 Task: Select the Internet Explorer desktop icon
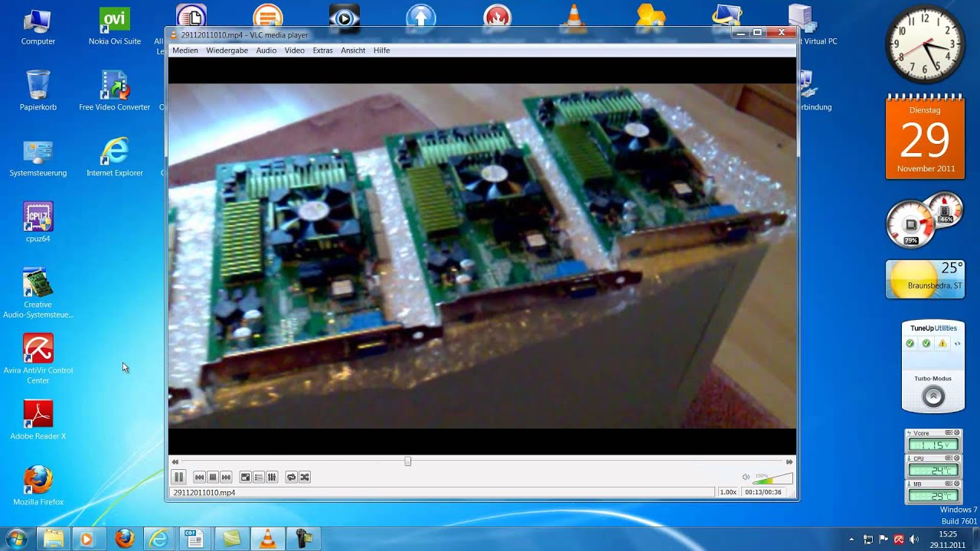(115, 158)
